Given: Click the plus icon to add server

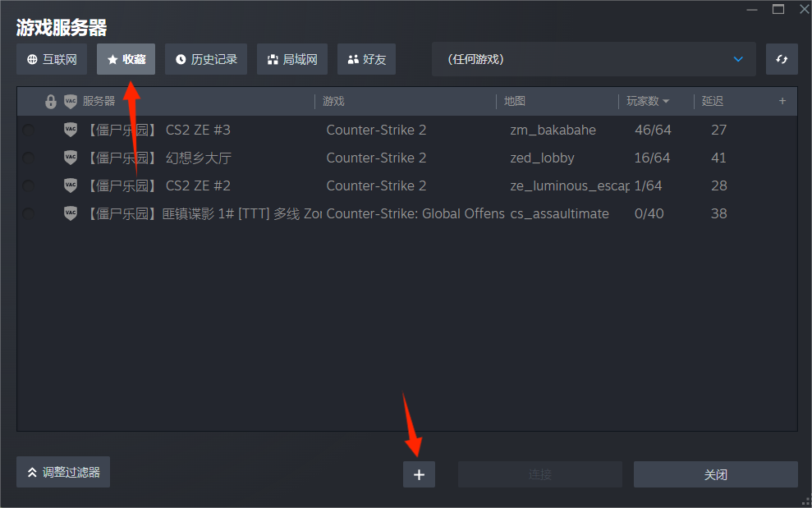Looking at the screenshot, I should [x=419, y=474].
